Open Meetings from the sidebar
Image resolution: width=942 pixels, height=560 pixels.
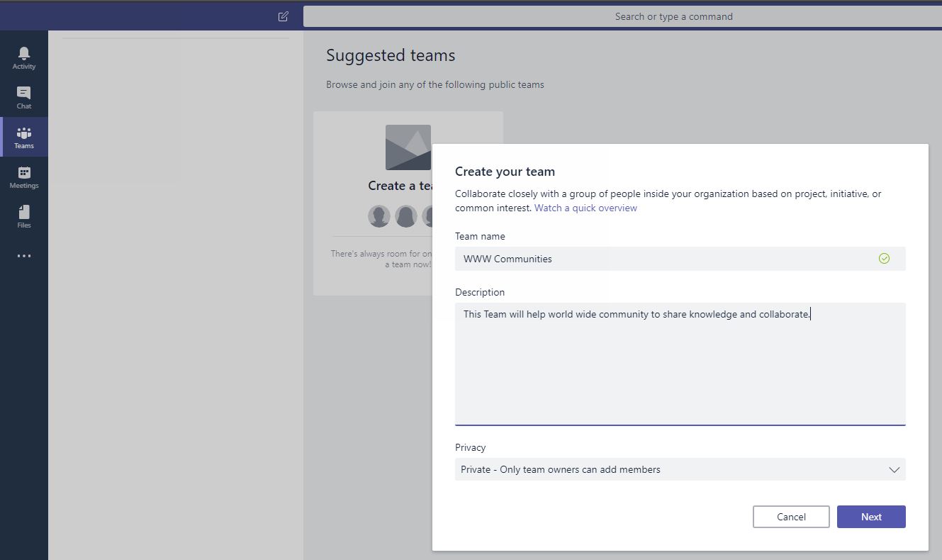[x=24, y=177]
